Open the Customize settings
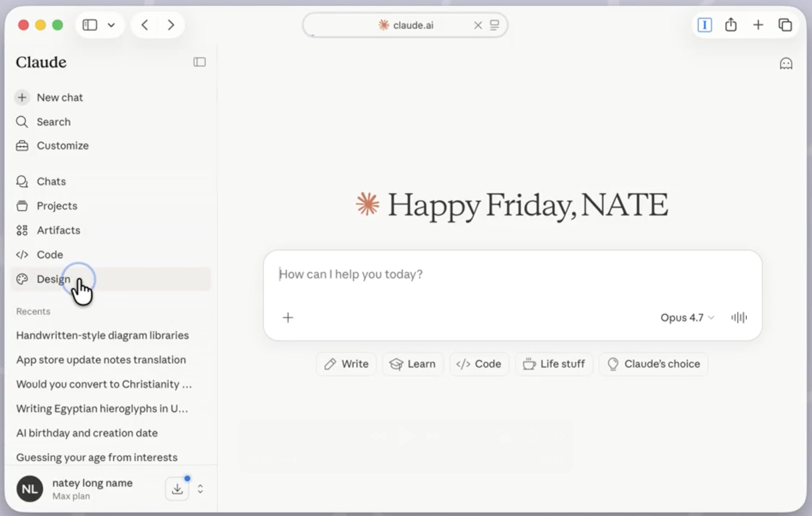The width and height of the screenshot is (812, 516). (x=62, y=145)
